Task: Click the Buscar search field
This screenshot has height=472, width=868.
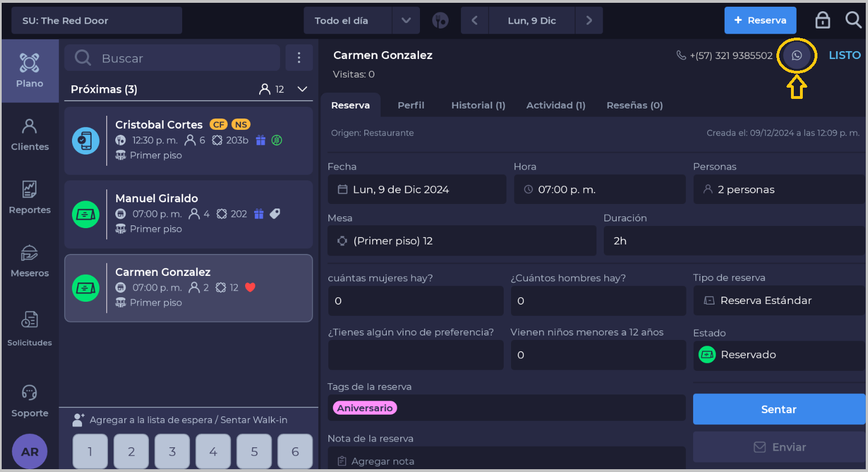Action: tap(172, 58)
